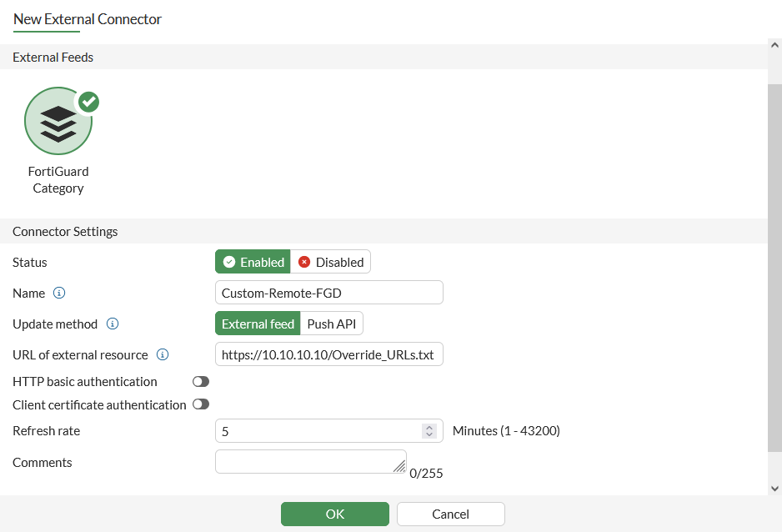The width and height of the screenshot is (782, 532).
Task: Click the Comments text area
Action: [310, 461]
